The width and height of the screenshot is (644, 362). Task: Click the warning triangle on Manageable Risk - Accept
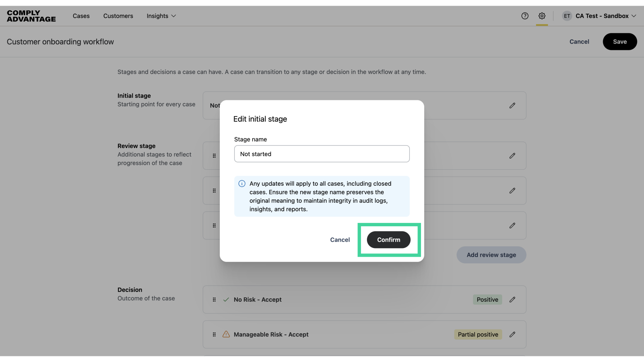tap(226, 334)
